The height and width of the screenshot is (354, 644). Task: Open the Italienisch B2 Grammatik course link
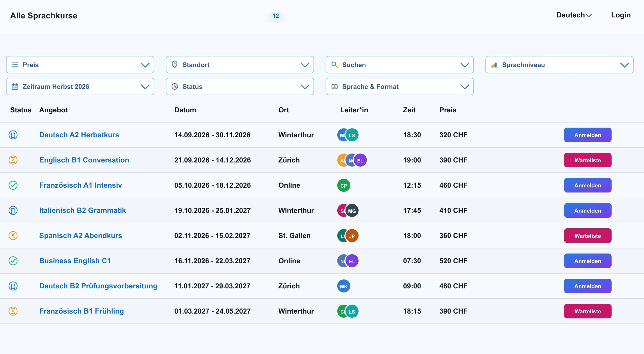[83, 210]
